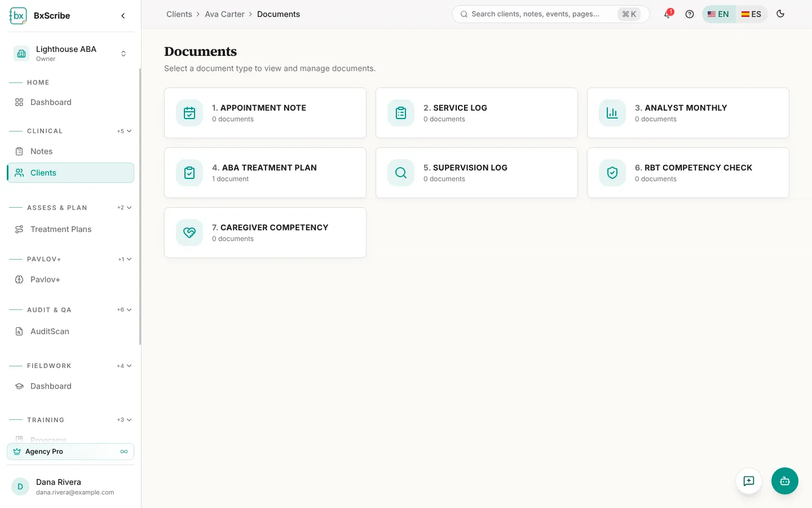The image size is (812, 508).
Task: Open the notifications bell
Action: [x=668, y=14]
